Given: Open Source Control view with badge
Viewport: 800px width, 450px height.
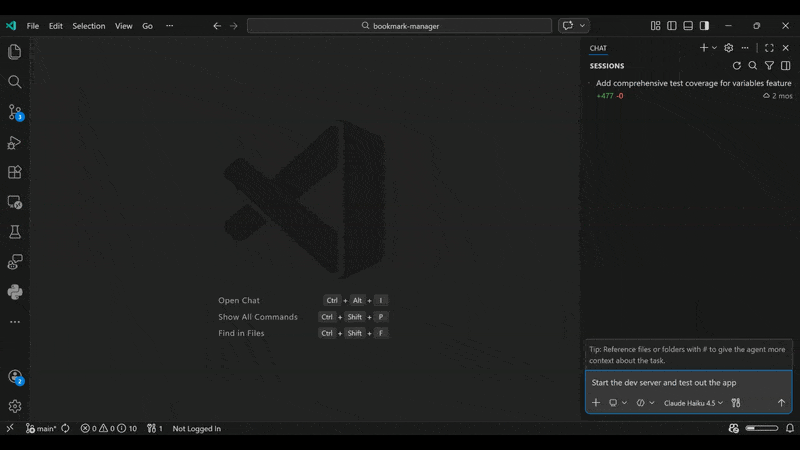Looking at the screenshot, I should click(x=15, y=112).
